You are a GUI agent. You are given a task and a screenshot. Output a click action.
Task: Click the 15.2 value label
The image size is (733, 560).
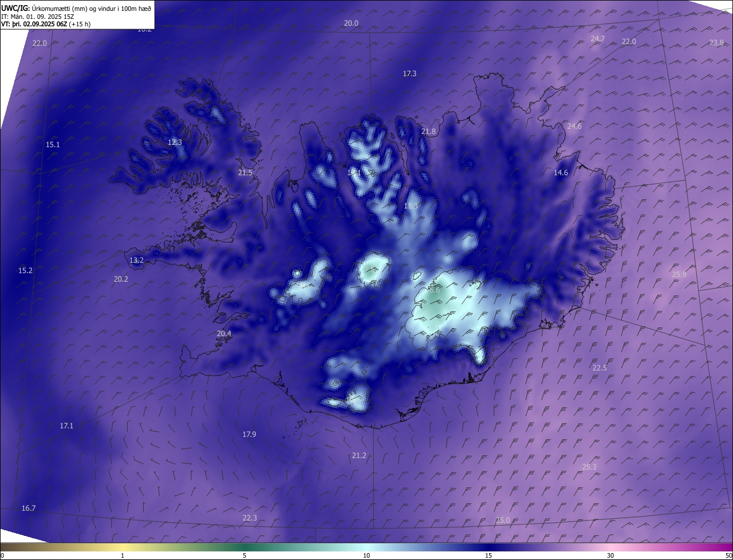25,271
